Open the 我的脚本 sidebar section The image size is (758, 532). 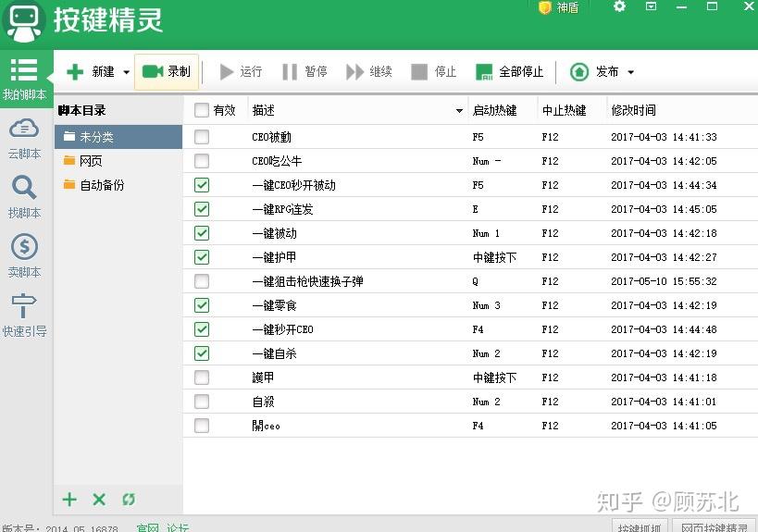tap(24, 79)
